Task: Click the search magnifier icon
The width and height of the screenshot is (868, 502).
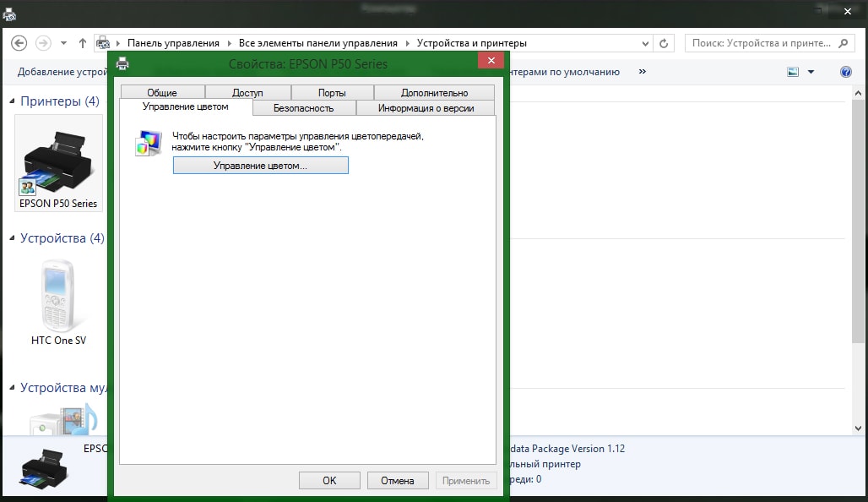Action: coord(843,42)
